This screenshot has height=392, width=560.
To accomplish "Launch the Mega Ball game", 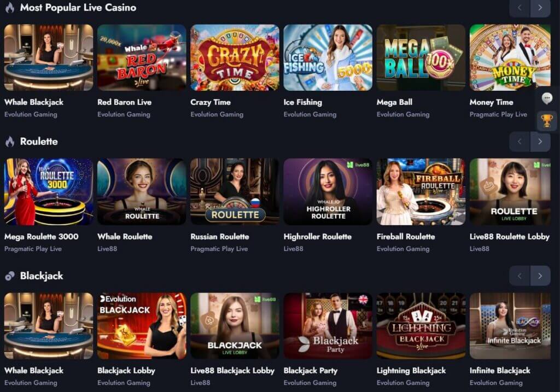I will [x=421, y=57].
